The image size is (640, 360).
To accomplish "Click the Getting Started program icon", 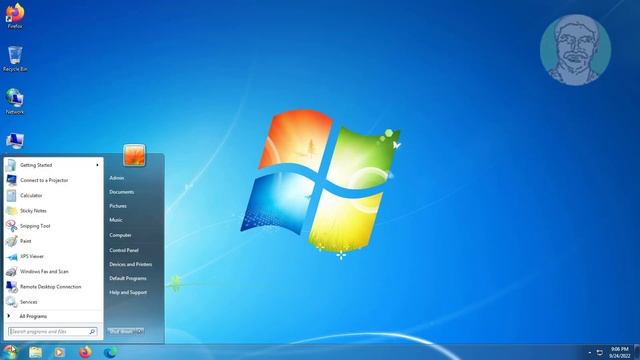I will [11, 165].
